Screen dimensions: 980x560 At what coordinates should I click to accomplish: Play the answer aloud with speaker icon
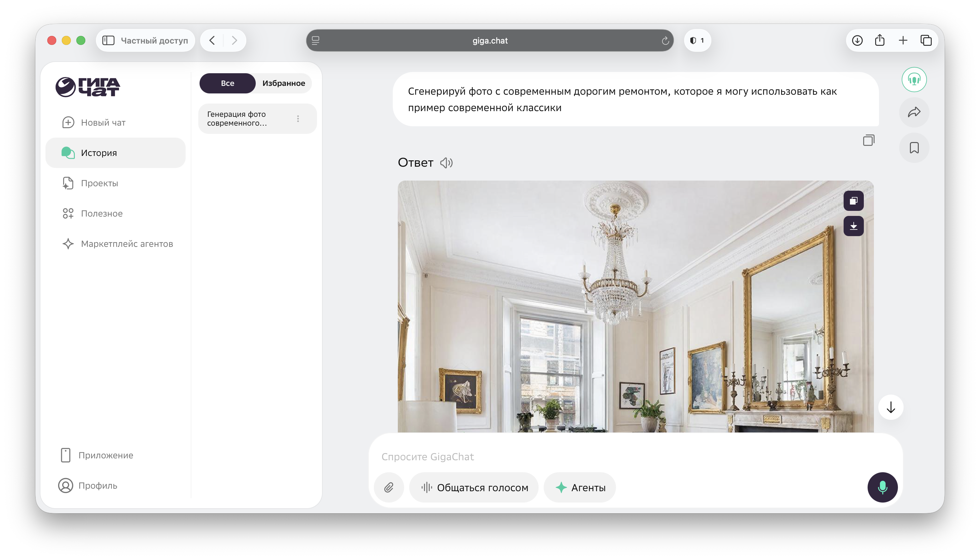pyautogui.click(x=446, y=163)
